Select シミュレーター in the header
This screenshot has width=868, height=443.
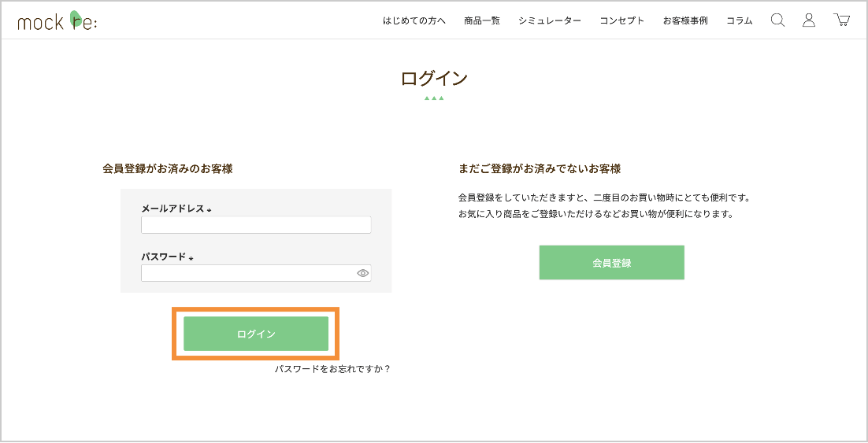(550, 21)
